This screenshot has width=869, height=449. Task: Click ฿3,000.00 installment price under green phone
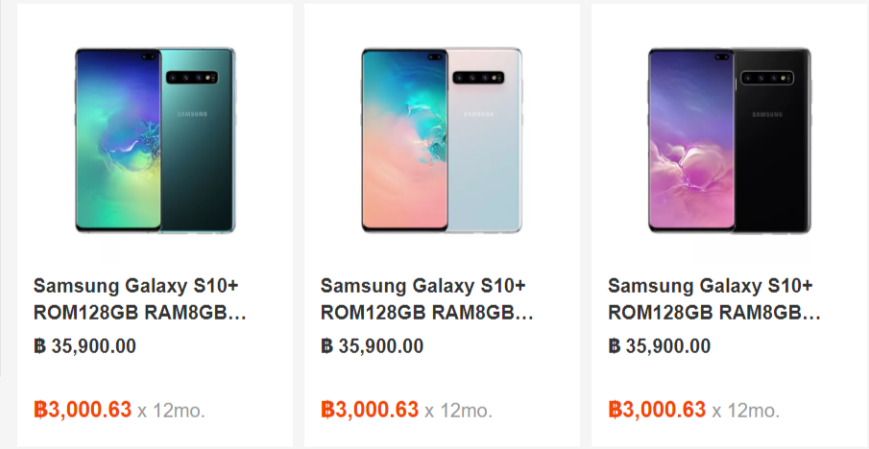[83, 410]
